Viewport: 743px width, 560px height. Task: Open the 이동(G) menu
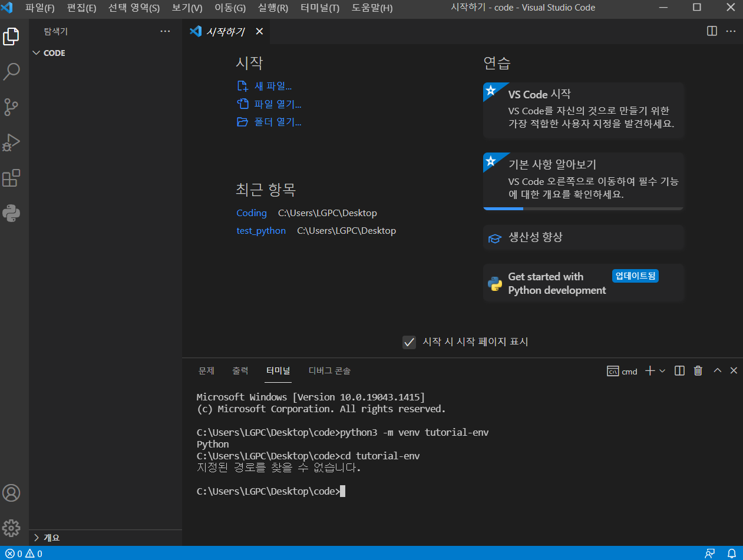click(x=230, y=8)
